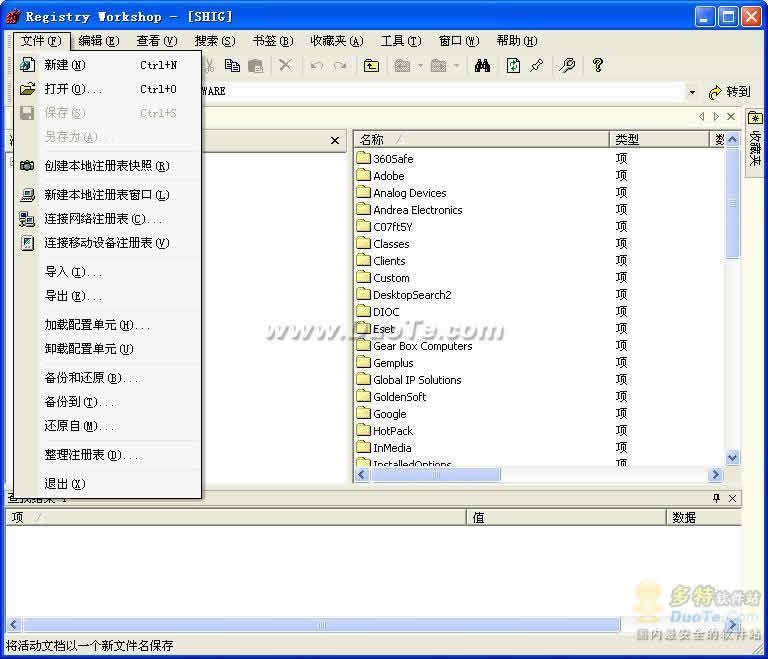Open the 编辑(E) menu
768x659 pixels.
(x=98, y=41)
